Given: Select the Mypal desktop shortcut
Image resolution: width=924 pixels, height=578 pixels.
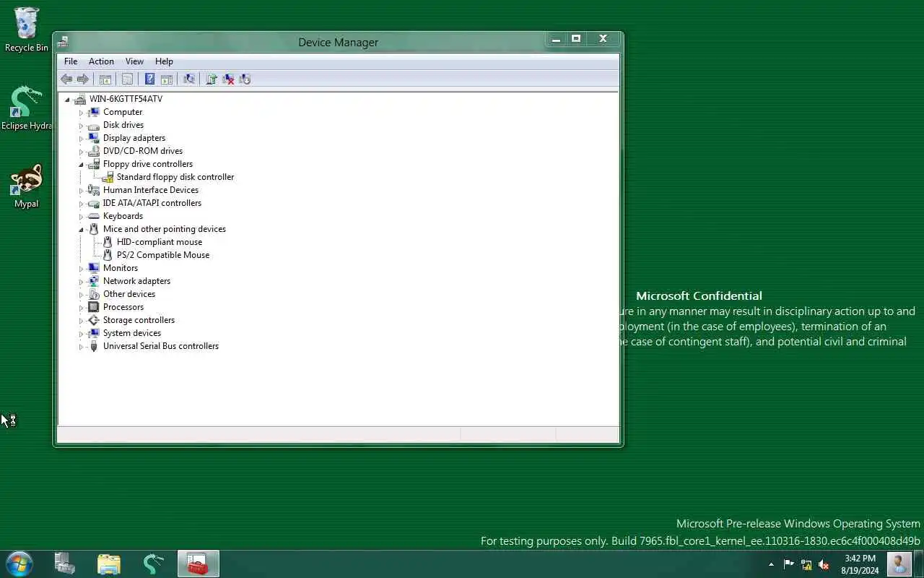Looking at the screenshot, I should (x=27, y=186).
